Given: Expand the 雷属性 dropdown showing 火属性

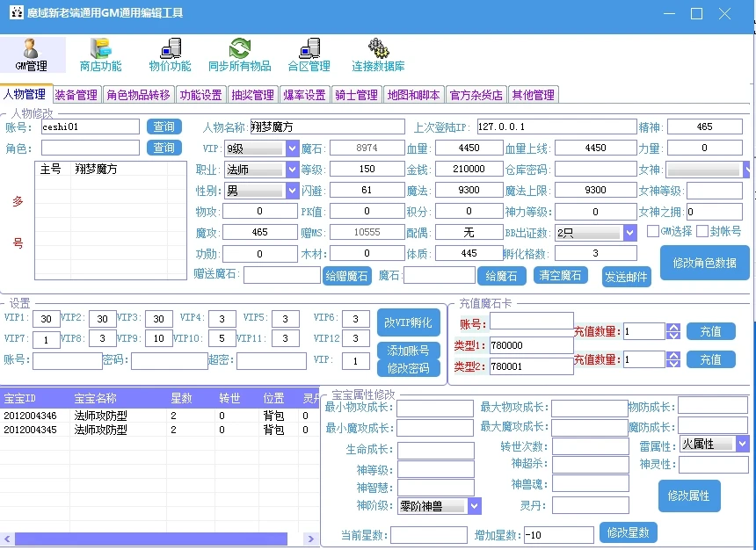Looking at the screenshot, I should (x=743, y=444).
